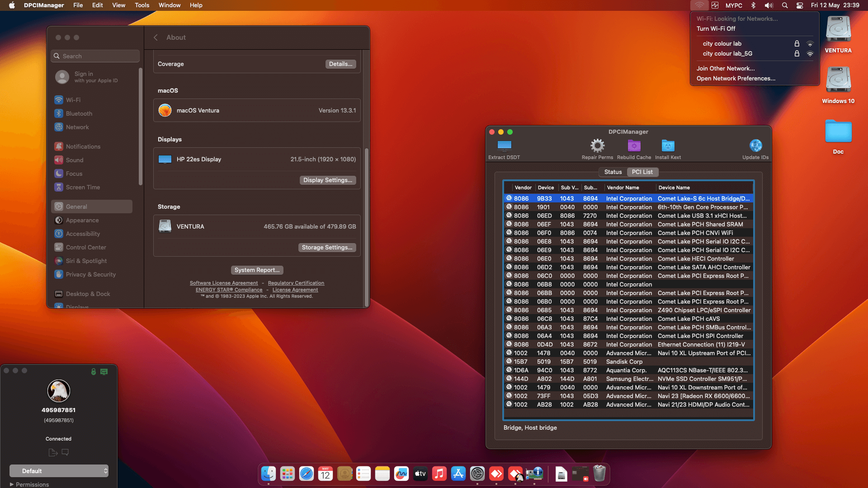Select the Samsung NVMe SSD Controller row
Image resolution: width=868 pixels, height=488 pixels.
coord(629,379)
